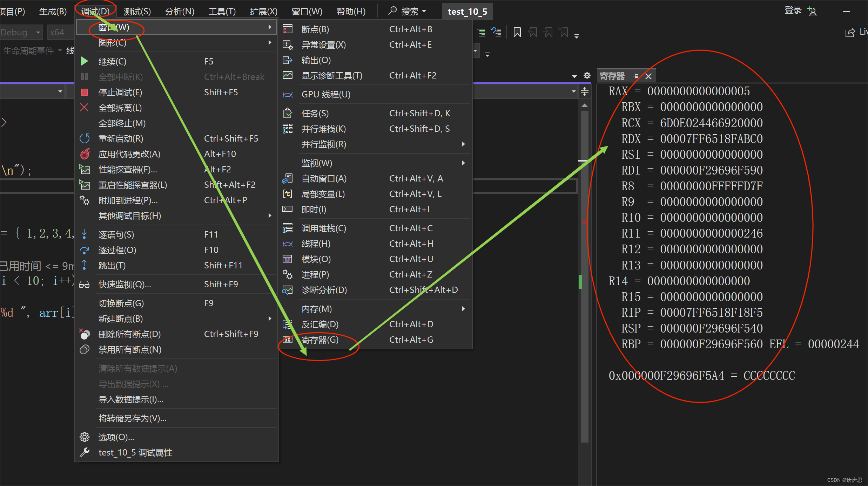Click the test_10_5 title tab
Screen dimensions: 868x486
(x=467, y=12)
